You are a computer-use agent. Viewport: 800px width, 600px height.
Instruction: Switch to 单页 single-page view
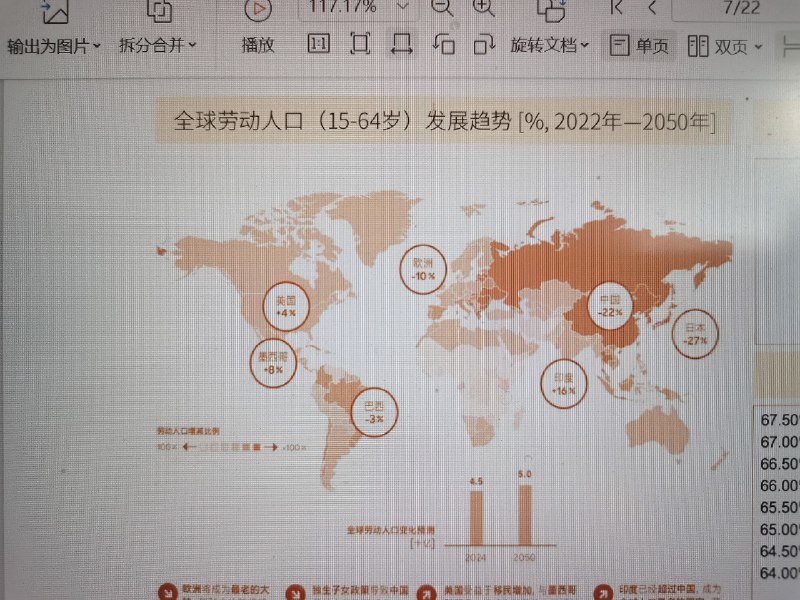click(x=639, y=46)
